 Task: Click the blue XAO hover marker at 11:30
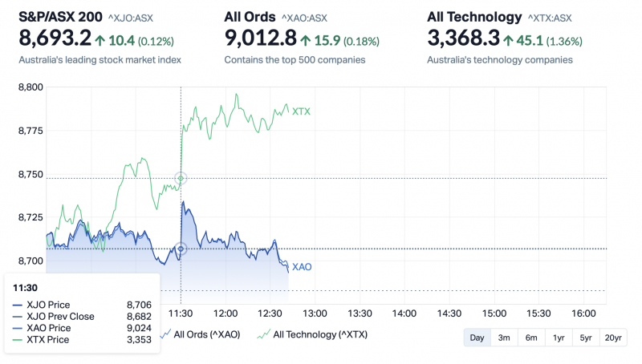click(x=181, y=249)
